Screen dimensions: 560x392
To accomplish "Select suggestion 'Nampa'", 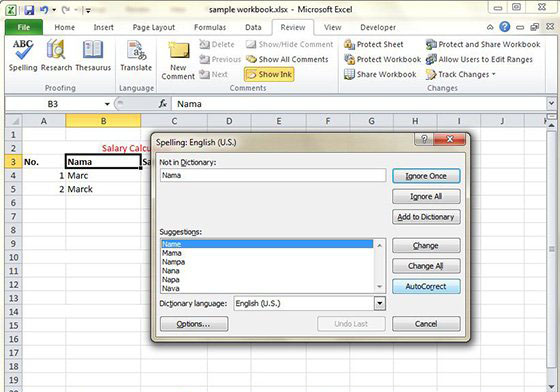I will (x=267, y=262).
